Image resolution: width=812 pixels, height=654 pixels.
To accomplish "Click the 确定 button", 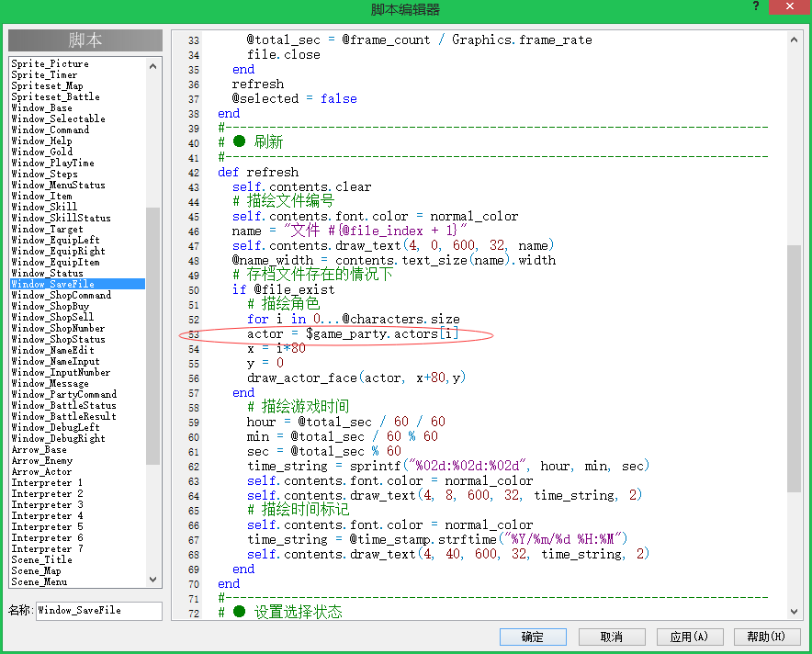I will click(x=533, y=637).
